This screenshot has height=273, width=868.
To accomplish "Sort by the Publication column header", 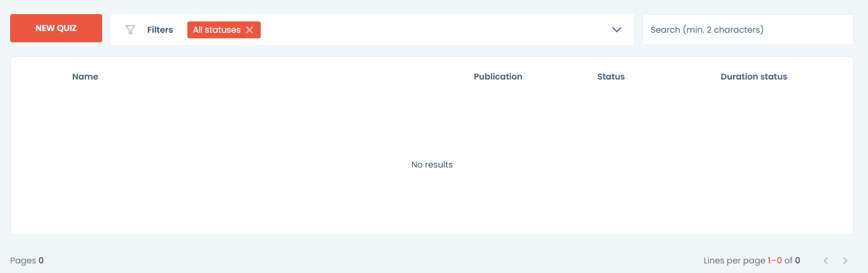I will click(498, 77).
